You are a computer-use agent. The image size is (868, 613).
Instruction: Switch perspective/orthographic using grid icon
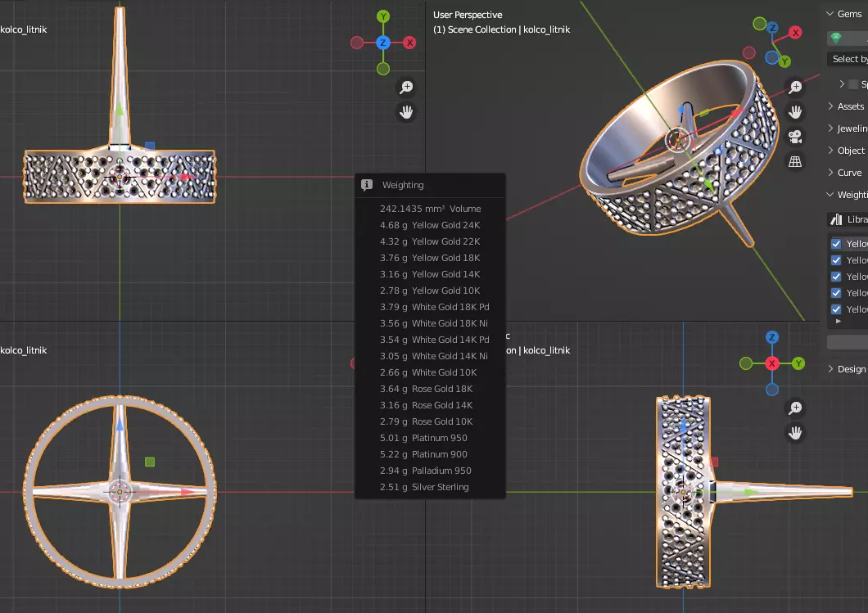point(795,161)
